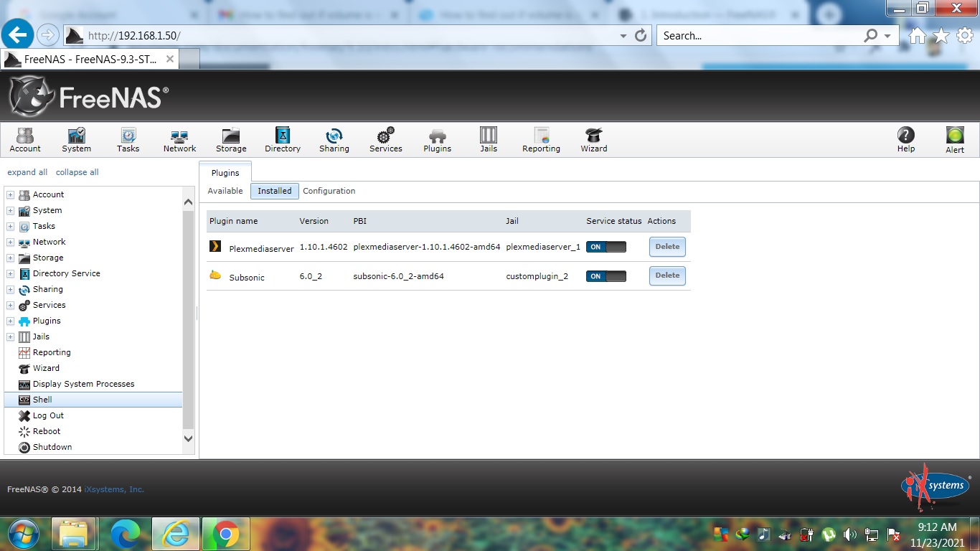Select the FreeNAS browser tab

(x=90, y=60)
